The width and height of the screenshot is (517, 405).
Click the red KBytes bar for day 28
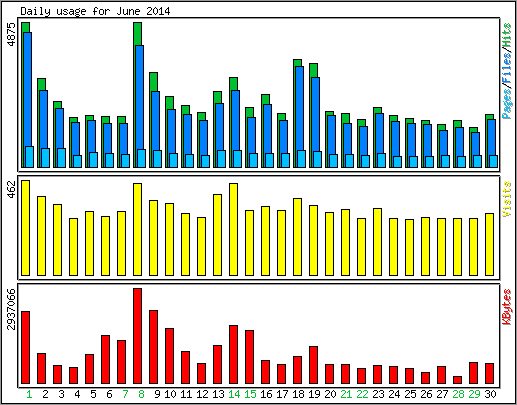[x=457, y=380]
